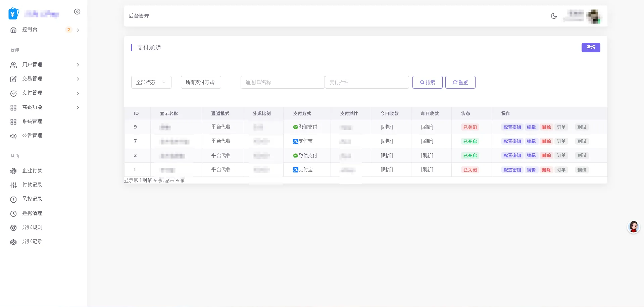Click the settings gear beside the logo
This screenshot has width=644, height=307.
pos(77,11)
